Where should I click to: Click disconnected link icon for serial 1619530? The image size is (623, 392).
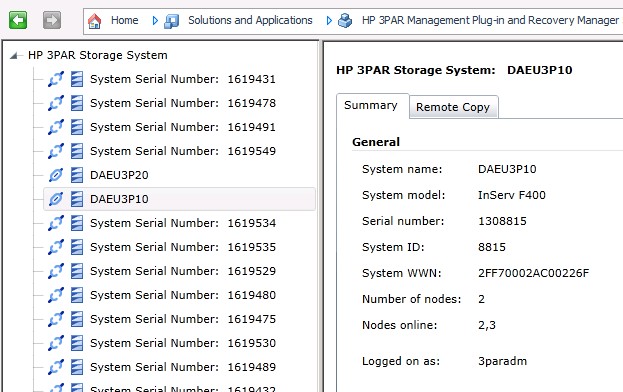tap(56, 343)
